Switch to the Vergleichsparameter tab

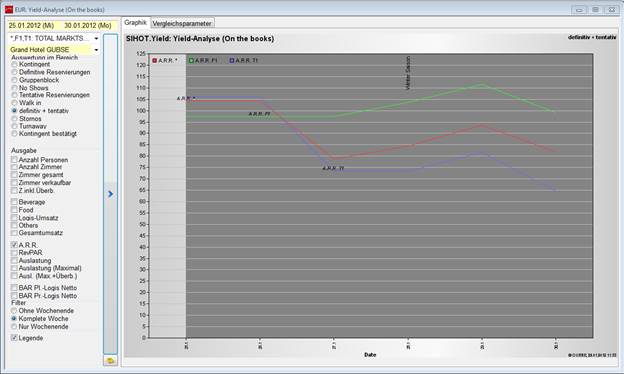point(182,23)
